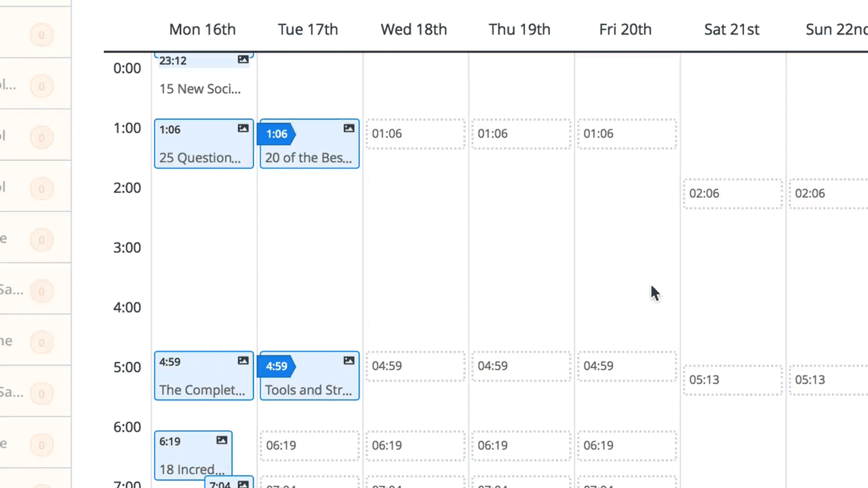868x488 pixels.
Task: Click the image icon on "20 of the Bes…" post
Action: [349, 128]
